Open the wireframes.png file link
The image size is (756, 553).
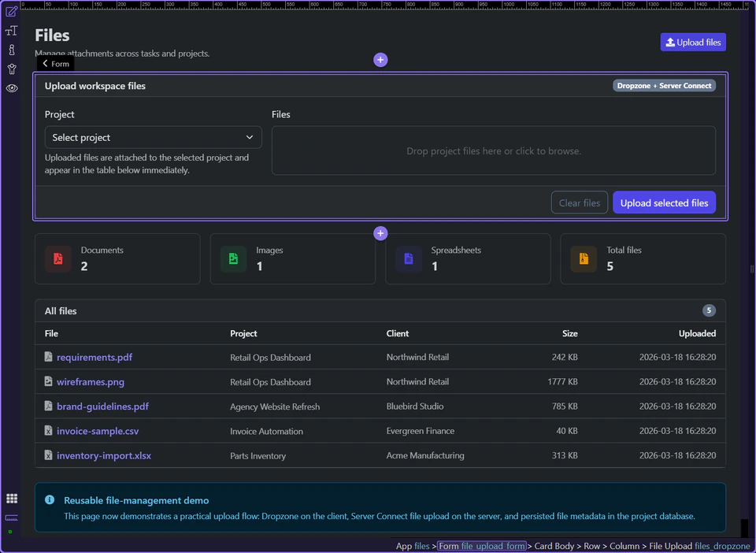click(91, 381)
